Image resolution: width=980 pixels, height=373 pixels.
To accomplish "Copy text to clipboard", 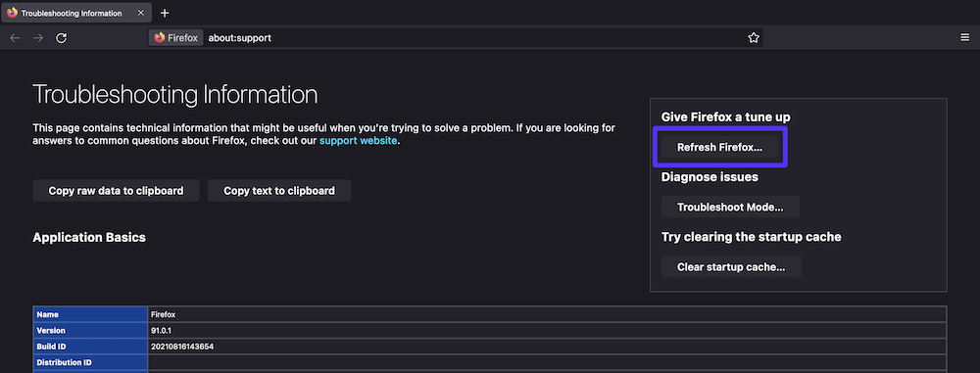I will pos(279,191).
